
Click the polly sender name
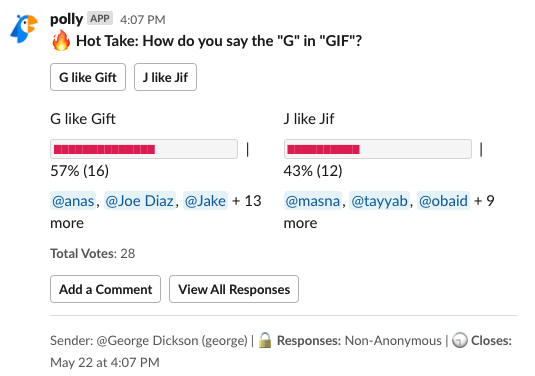pos(67,19)
